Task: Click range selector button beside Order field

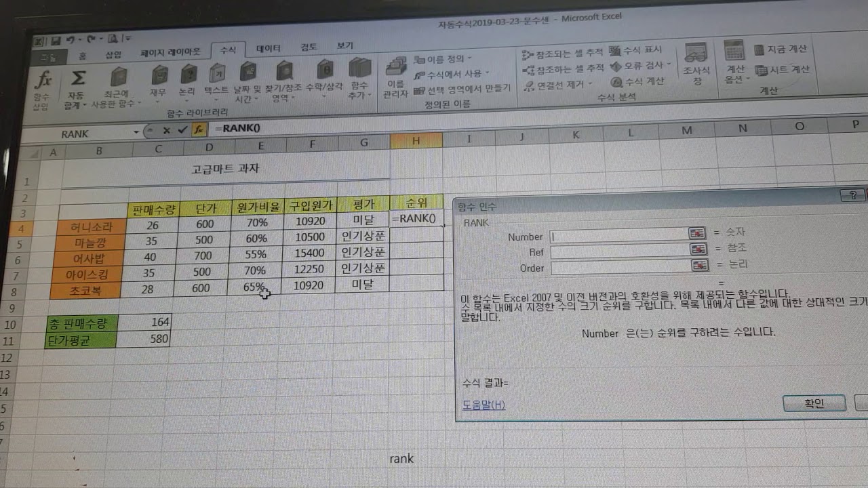Action: click(x=698, y=266)
